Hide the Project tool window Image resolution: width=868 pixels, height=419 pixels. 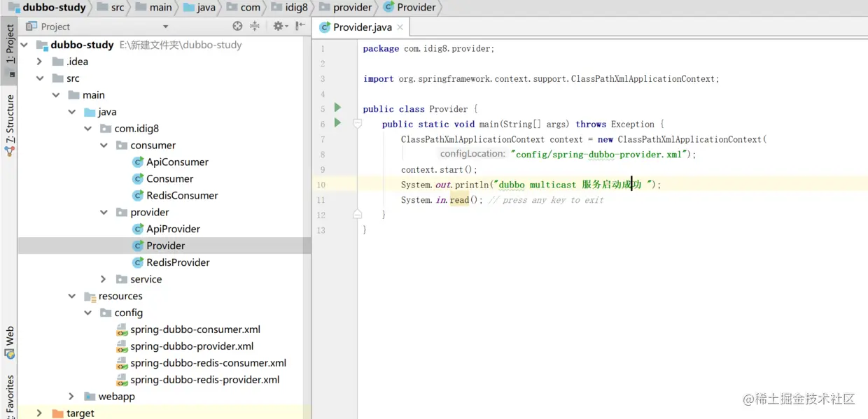pos(300,27)
